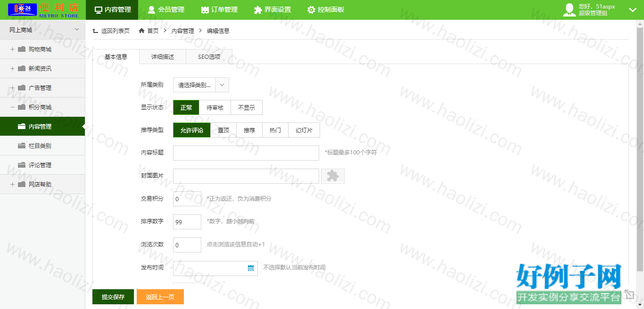Click the folder icon next to 积分商城

[x=22, y=107]
